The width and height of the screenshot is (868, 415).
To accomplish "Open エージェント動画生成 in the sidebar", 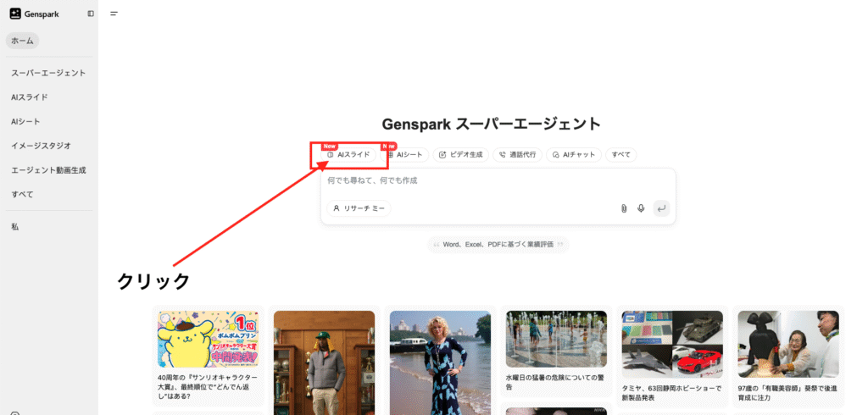I will tap(48, 170).
